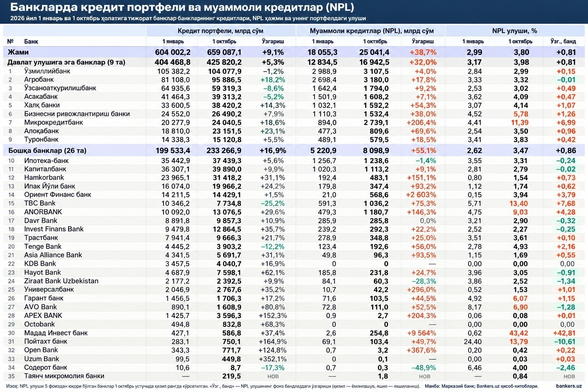Viewport: 588px width, 392px height.
Task: Click the 'Кредит портфели, млрд сўм' column group header
Action: [x=220, y=31]
